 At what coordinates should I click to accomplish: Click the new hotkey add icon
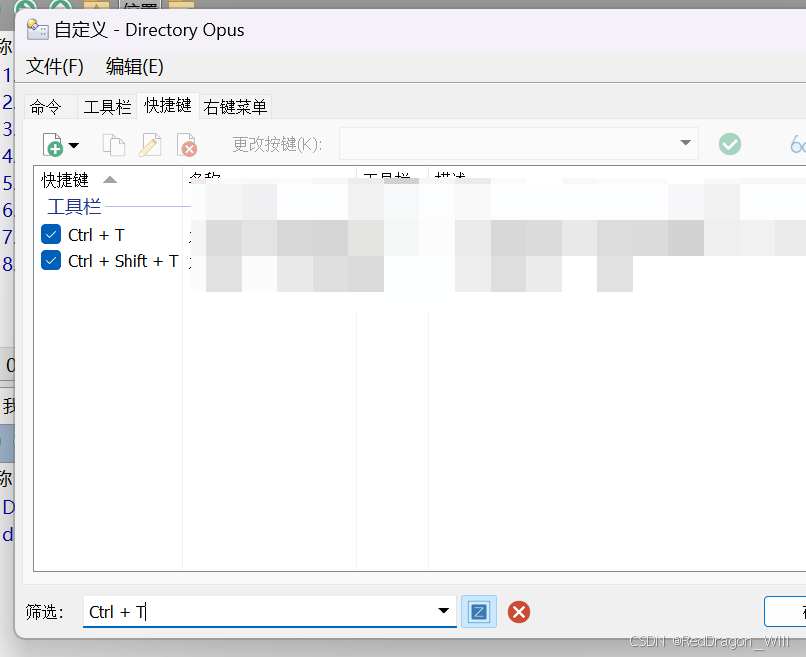pyautogui.click(x=52, y=144)
